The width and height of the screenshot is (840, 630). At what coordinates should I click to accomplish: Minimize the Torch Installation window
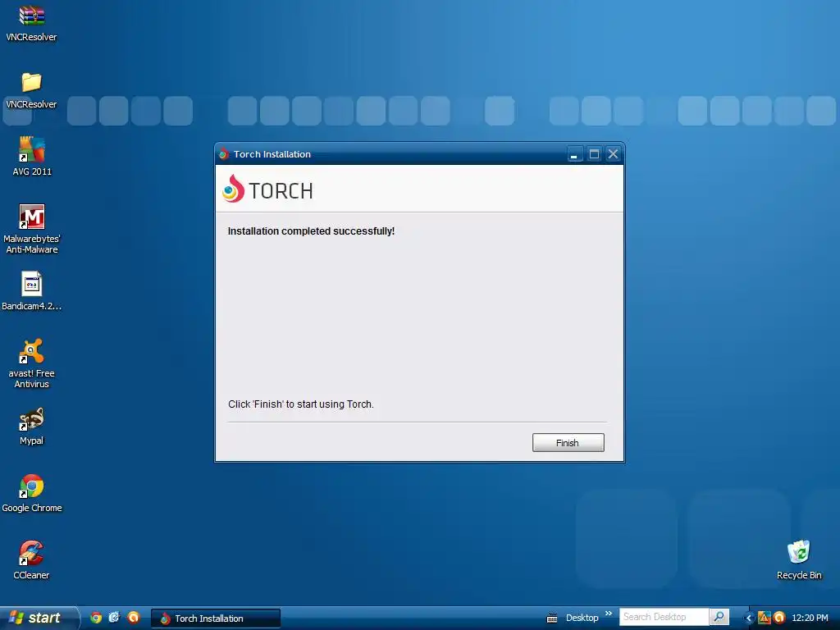tap(573, 154)
